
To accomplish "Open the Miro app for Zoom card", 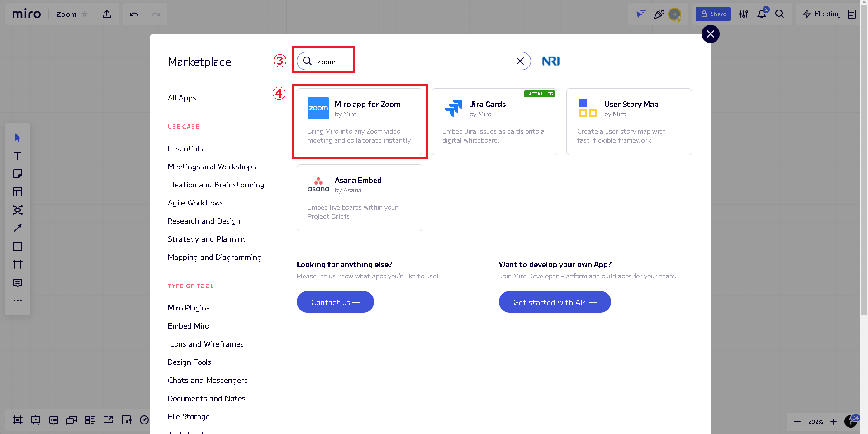I will click(360, 122).
